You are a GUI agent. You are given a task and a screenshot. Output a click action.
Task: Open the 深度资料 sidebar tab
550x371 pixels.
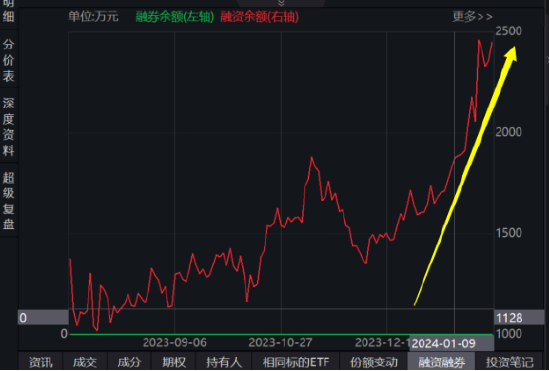point(8,127)
